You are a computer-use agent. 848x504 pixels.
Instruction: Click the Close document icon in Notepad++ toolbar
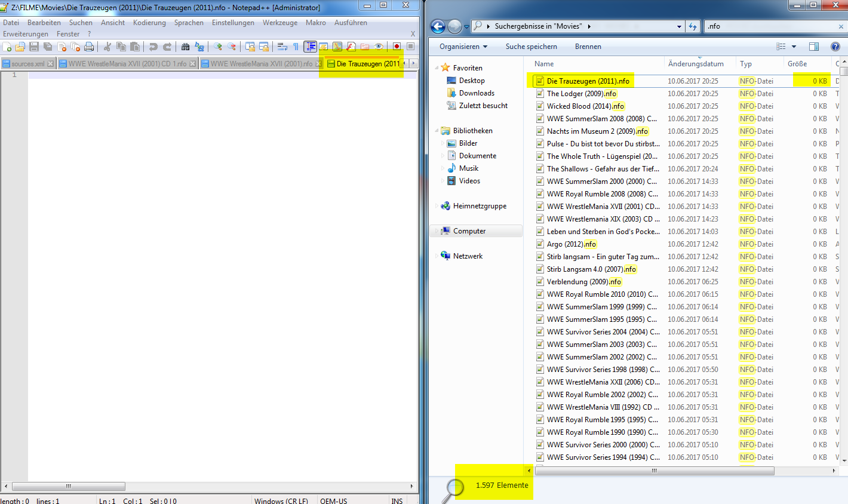[62, 47]
